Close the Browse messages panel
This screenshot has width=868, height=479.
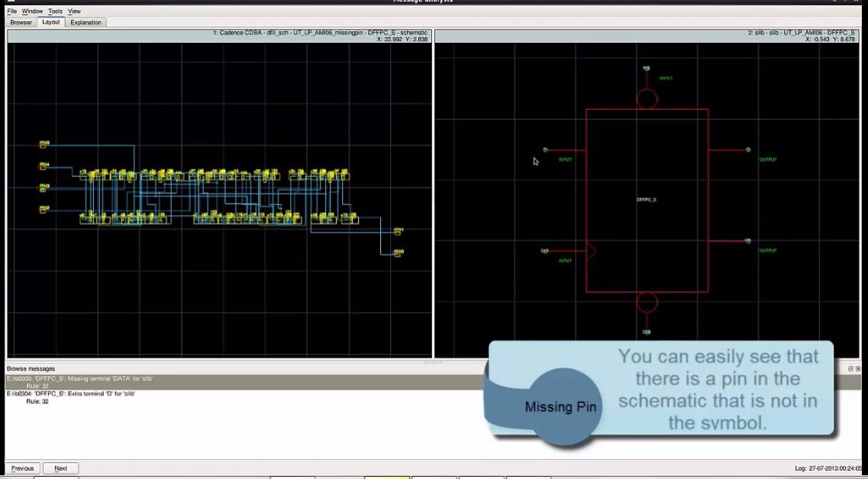coord(858,369)
